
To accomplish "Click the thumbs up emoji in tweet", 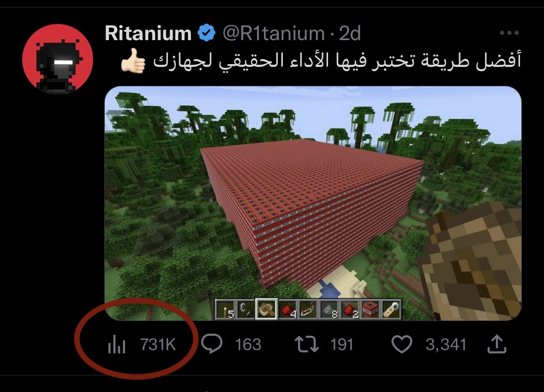I will point(133,61).
